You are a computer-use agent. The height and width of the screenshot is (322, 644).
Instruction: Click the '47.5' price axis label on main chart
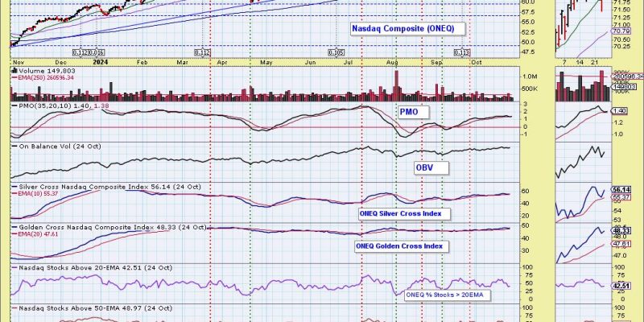coord(530,52)
